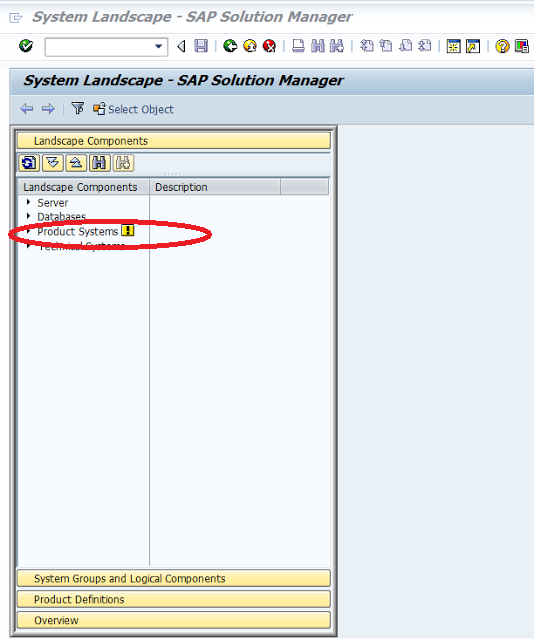Image resolution: width=534 pixels, height=640 pixels.
Task: Click the blue left navigation arrow
Action: (27, 109)
